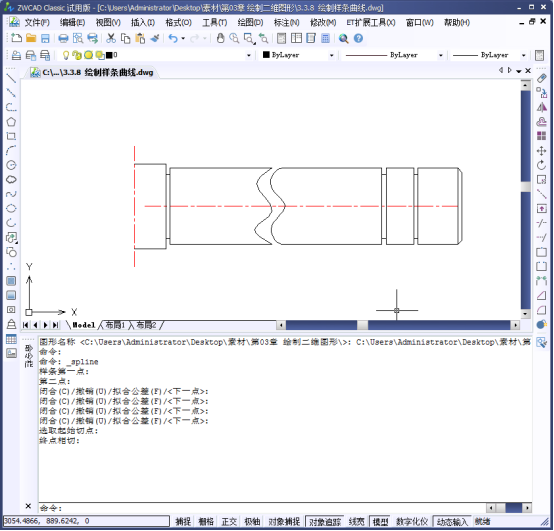Click the Pan realtime hand icon

[x=220, y=38]
